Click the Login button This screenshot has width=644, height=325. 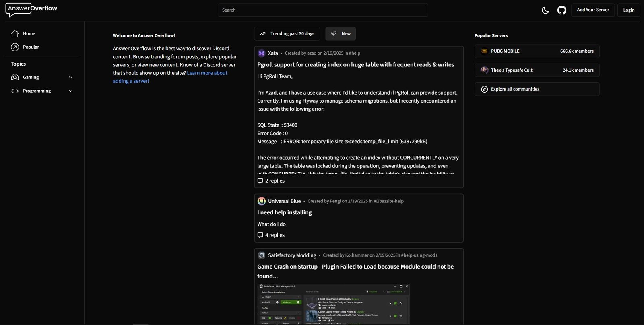click(x=629, y=10)
